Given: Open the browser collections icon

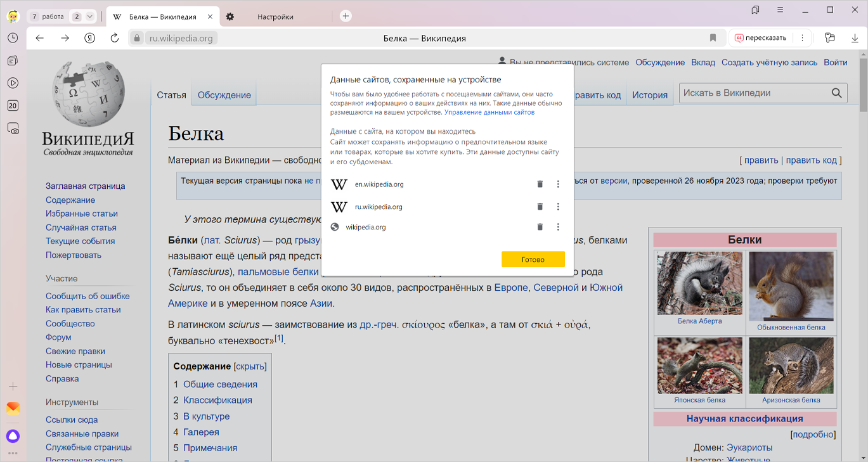Looking at the screenshot, I should (x=829, y=38).
